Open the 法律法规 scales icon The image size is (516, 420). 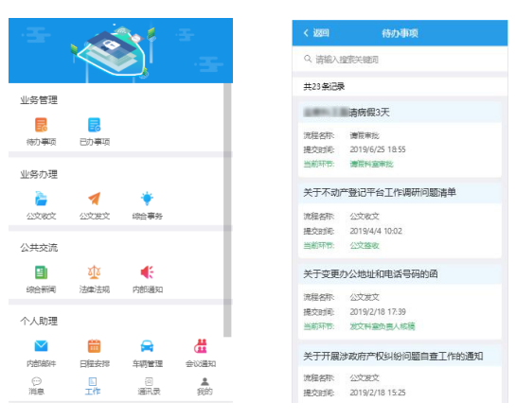coord(94,272)
